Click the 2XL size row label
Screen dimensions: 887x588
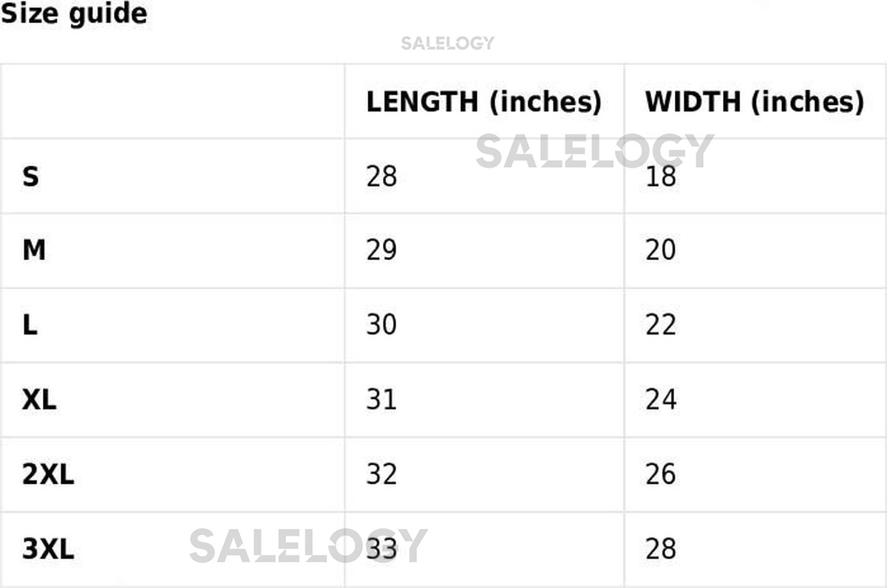pyautogui.click(x=48, y=474)
